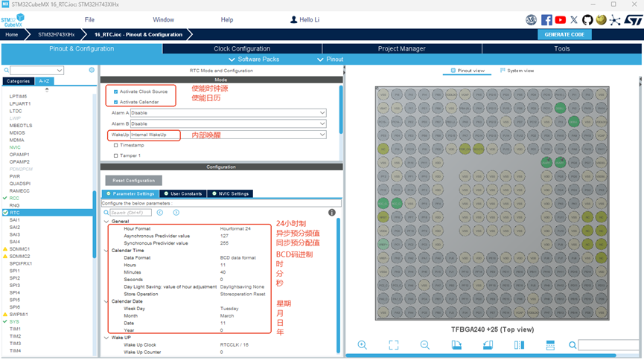Image resolution: width=644 pixels, height=360 pixels.
Task: Open the File menu
Action: [x=89, y=19]
